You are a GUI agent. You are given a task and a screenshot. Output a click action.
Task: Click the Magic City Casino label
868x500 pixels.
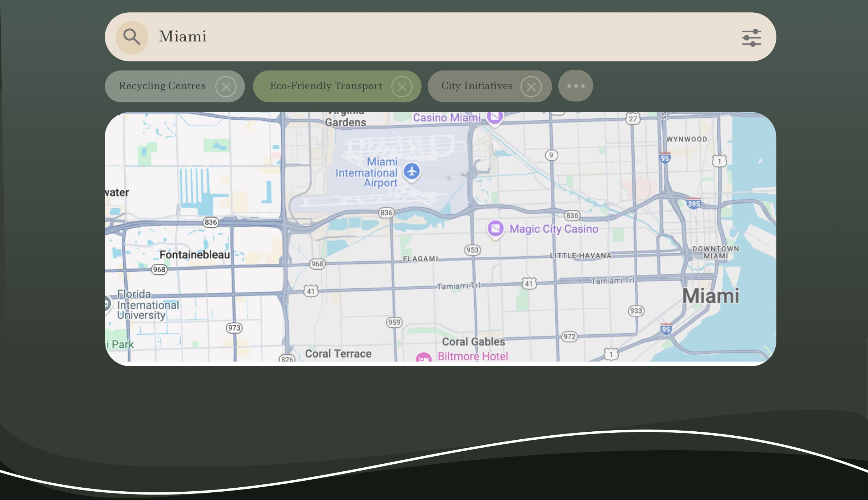(x=554, y=229)
